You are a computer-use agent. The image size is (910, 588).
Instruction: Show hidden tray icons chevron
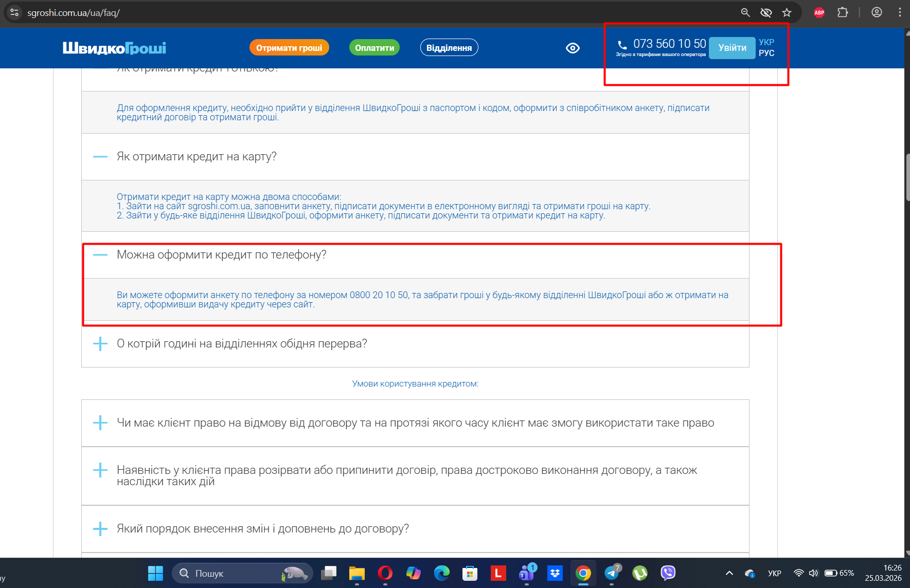pos(729,573)
